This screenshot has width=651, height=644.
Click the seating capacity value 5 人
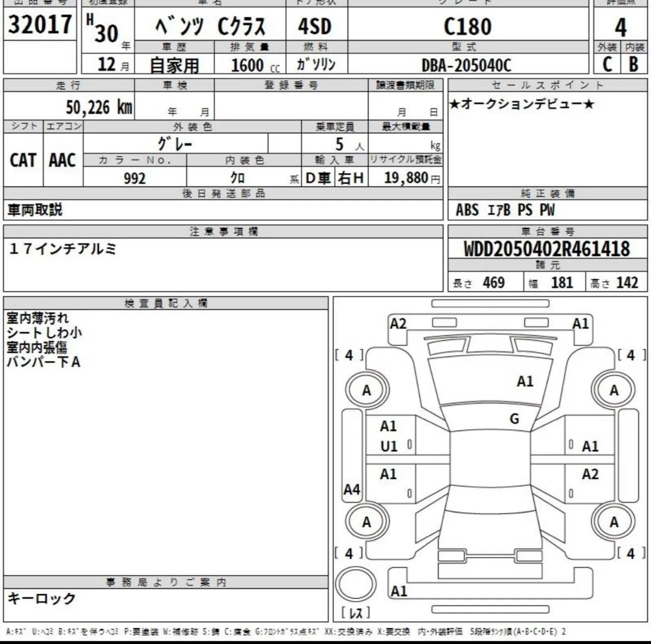coord(350,144)
